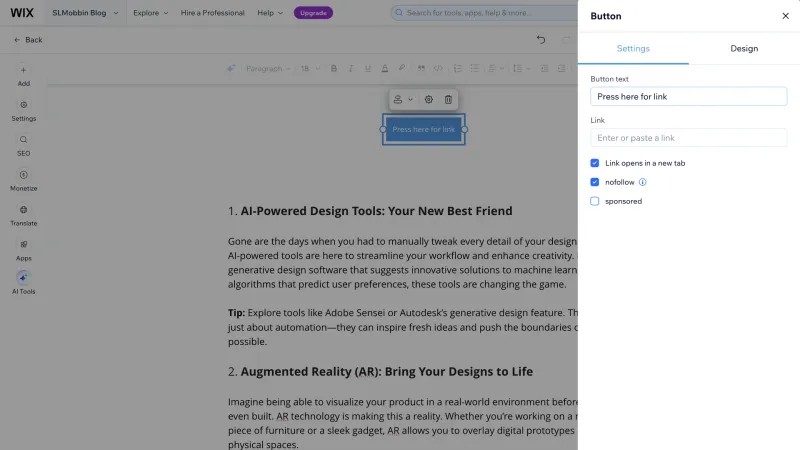
Task: Click the redo arrow
Action: (566, 40)
